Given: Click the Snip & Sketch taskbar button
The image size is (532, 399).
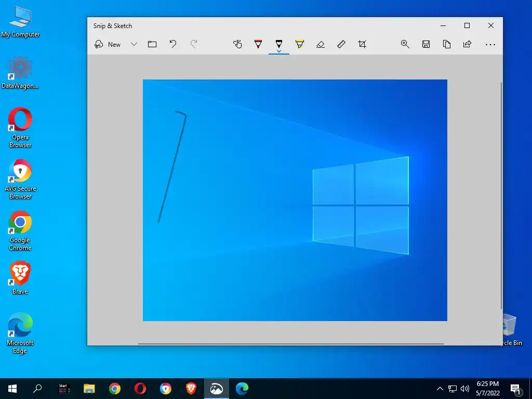Looking at the screenshot, I should [x=217, y=389].
